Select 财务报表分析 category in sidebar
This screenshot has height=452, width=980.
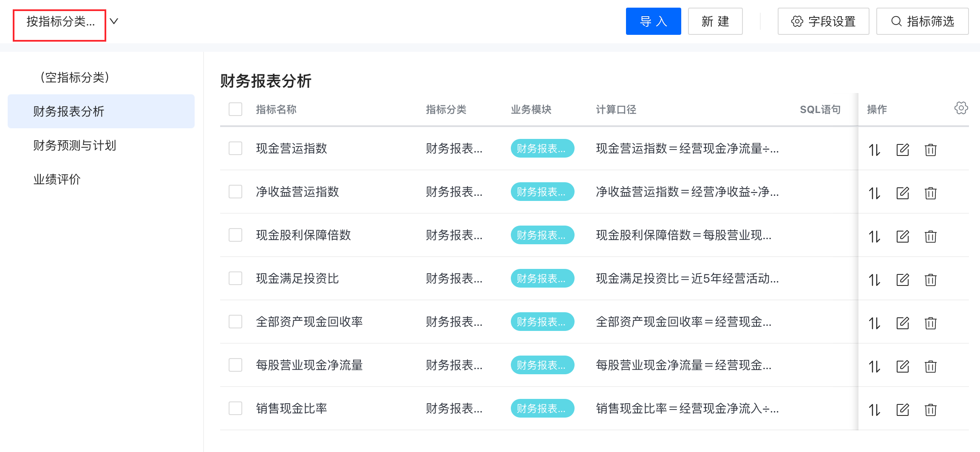(101, 111)
